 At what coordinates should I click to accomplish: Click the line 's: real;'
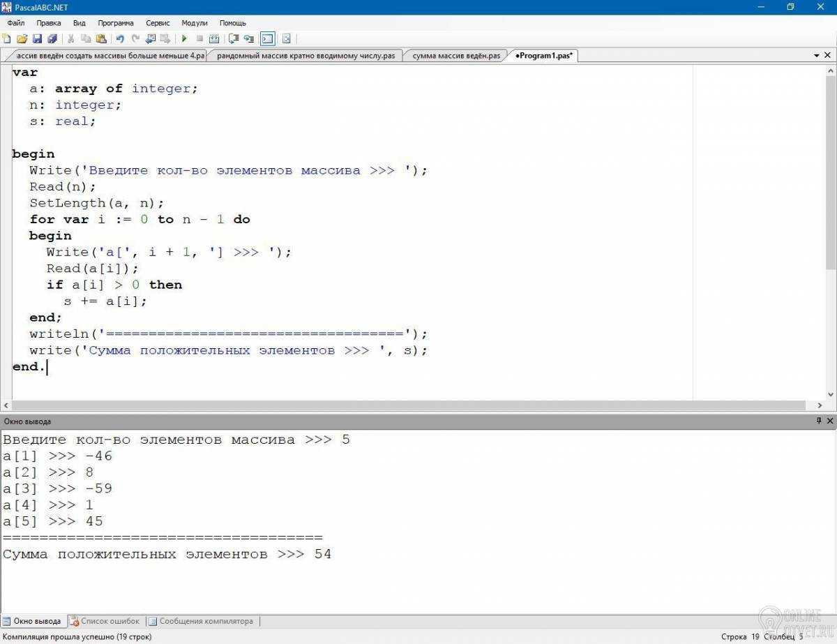point(63,121)
